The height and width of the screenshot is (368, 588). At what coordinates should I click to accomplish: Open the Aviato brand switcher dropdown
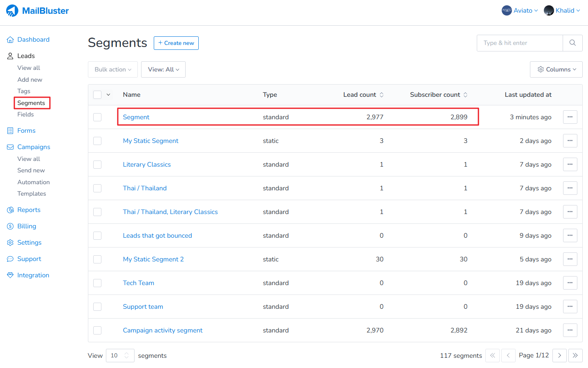[x=520, y=11]
